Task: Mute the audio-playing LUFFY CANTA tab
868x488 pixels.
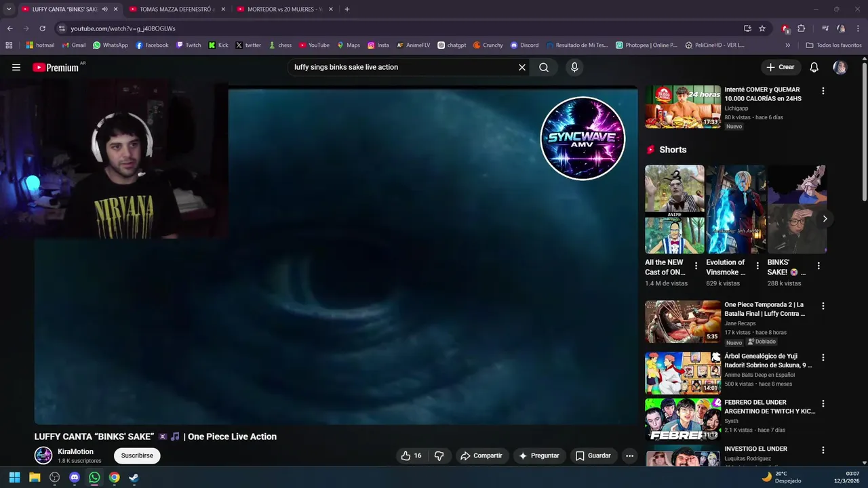Action: [x=104, y=9]
